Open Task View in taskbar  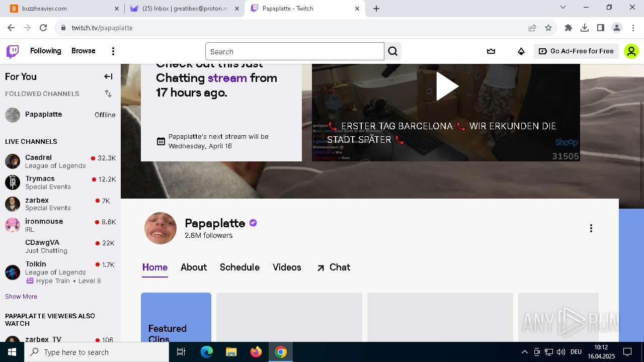(x=181, y=352)
